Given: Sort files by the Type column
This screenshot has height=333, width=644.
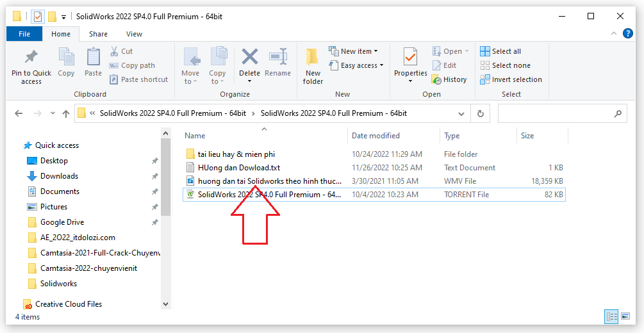Looking at the screenshot, I should point(452,136).
